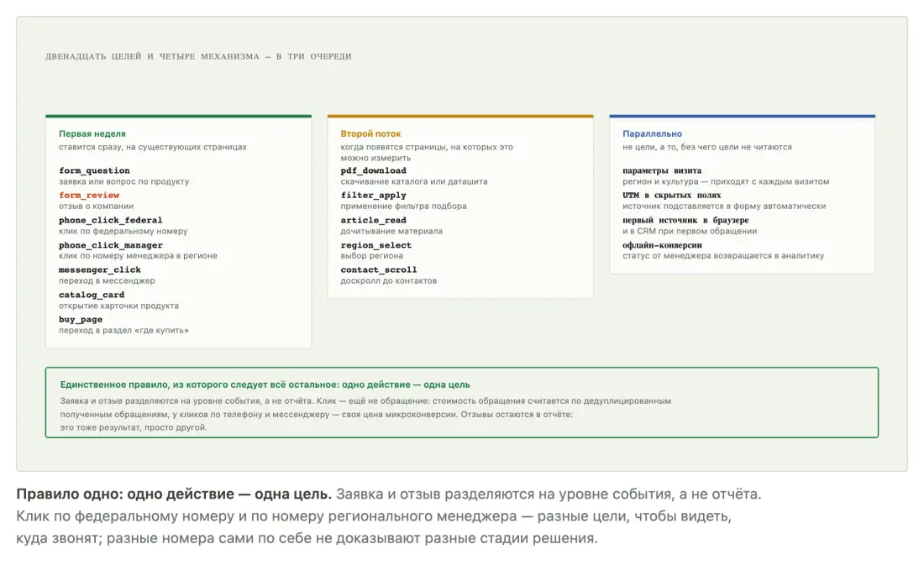Click the "filter_apply" goal name
Viewport: 924px width, 565px height.
click(x=373, y=196)
